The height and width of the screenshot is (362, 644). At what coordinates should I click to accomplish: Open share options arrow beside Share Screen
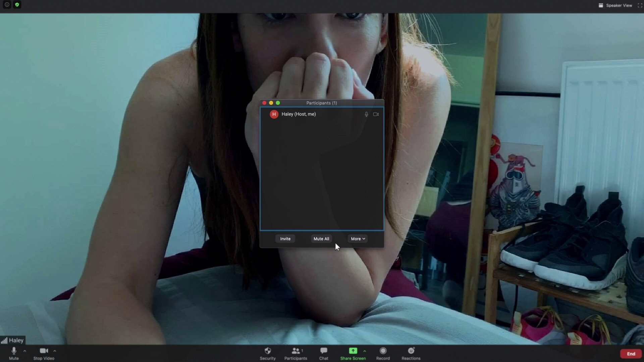click(365, 351)
